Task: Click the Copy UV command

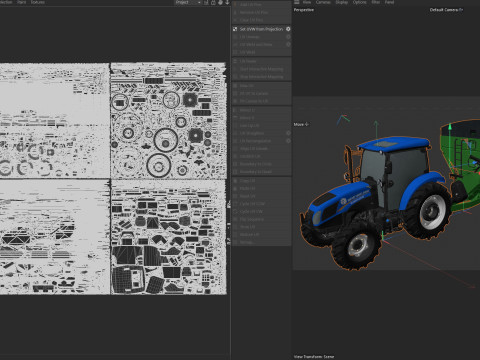Action: 262,181
